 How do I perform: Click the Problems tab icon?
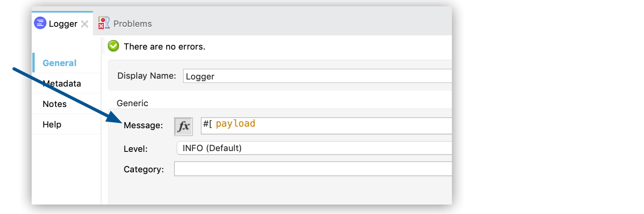click(104, 23)
